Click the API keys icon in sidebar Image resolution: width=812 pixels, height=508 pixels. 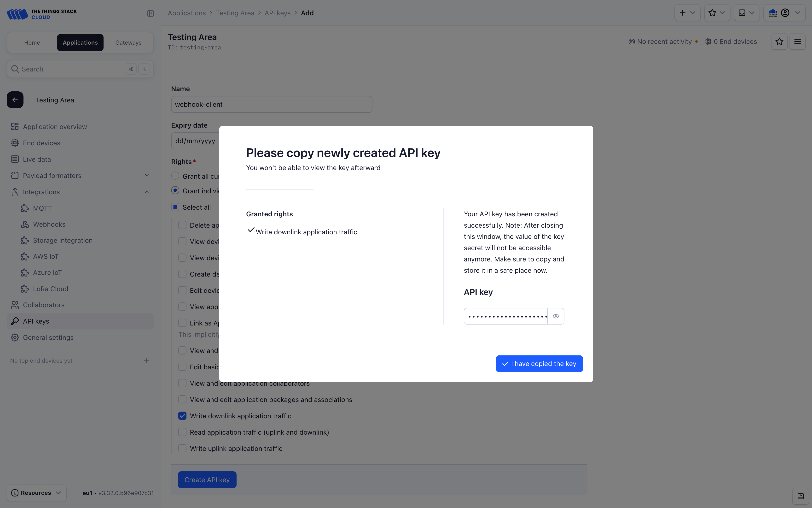pyautogui.click(x=15, y=321)
